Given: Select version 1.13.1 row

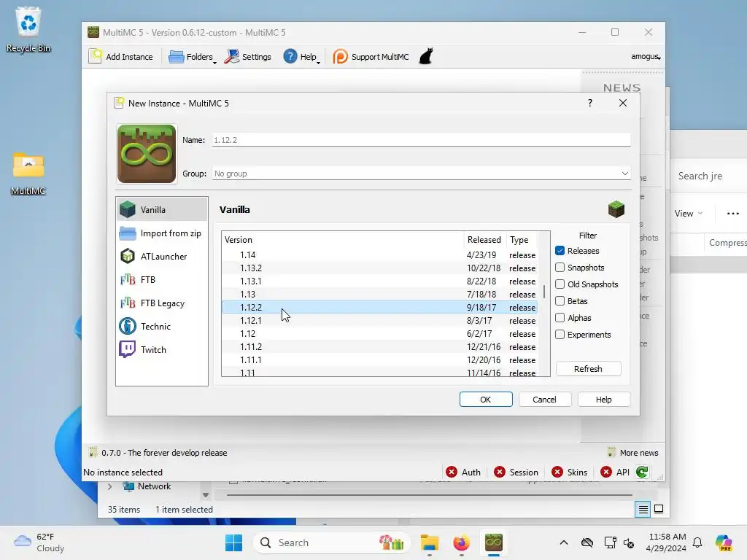Looking at the screenshot, I should (x=379, y=281).
